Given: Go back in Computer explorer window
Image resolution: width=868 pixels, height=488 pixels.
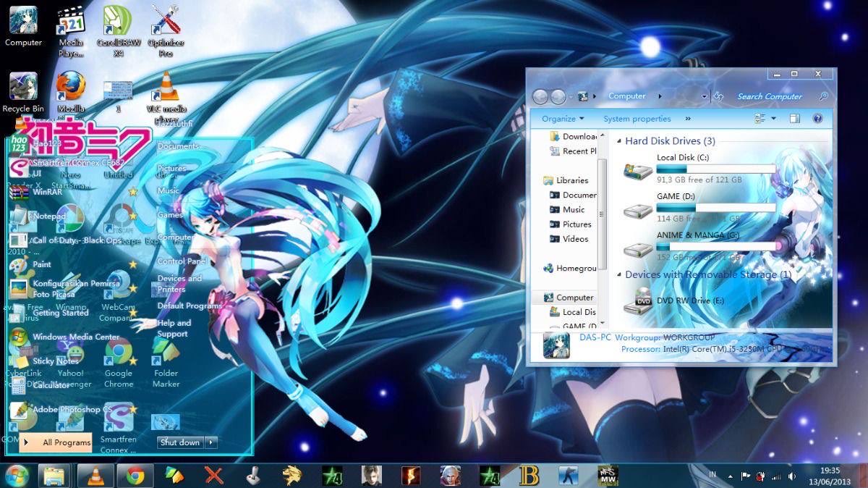Looking at the screenshot, I should point(540,96).
